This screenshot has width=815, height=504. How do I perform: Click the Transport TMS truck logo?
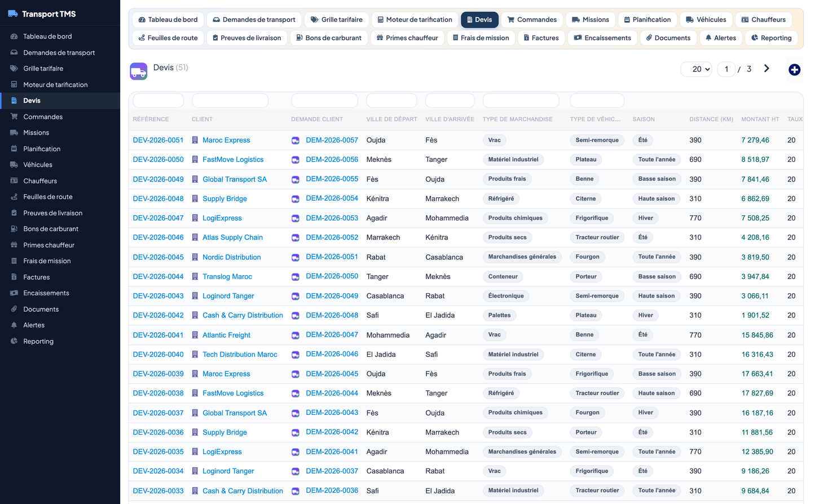12,14
